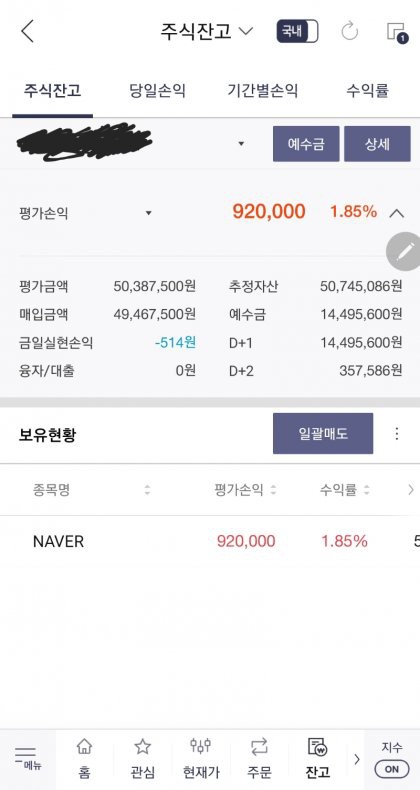
Task: Open the multi-window icon with badge
Action: pos(397,32)
